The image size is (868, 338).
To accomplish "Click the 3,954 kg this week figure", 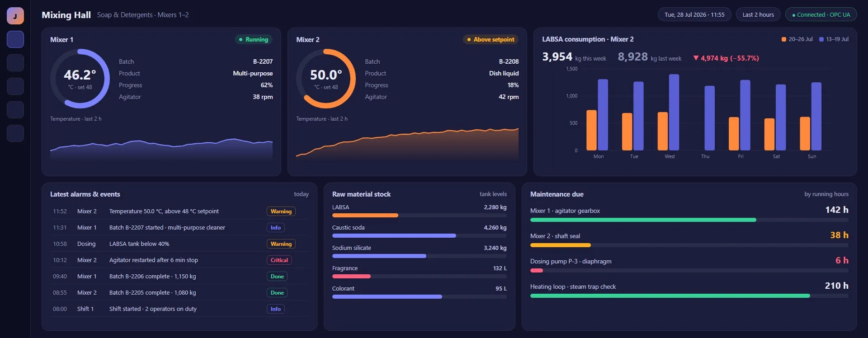I will pos(574,57).
